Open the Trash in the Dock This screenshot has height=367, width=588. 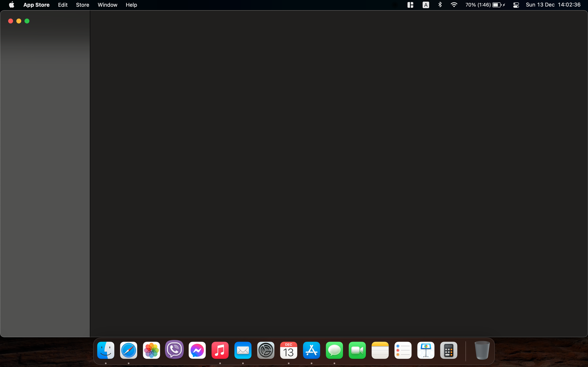tap(482, 350)
